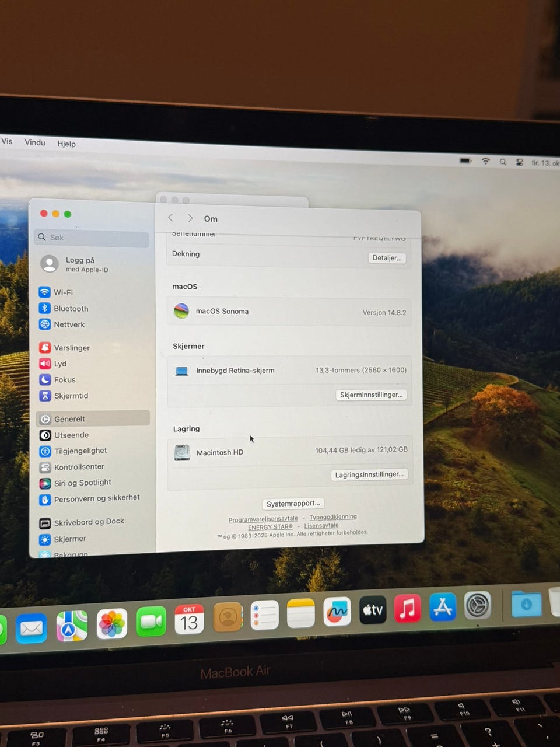Image resolution: width=560 pixels, height=747 pixels.
Task: Open the Mail app in Dock
Action: [x=32, y=629]
